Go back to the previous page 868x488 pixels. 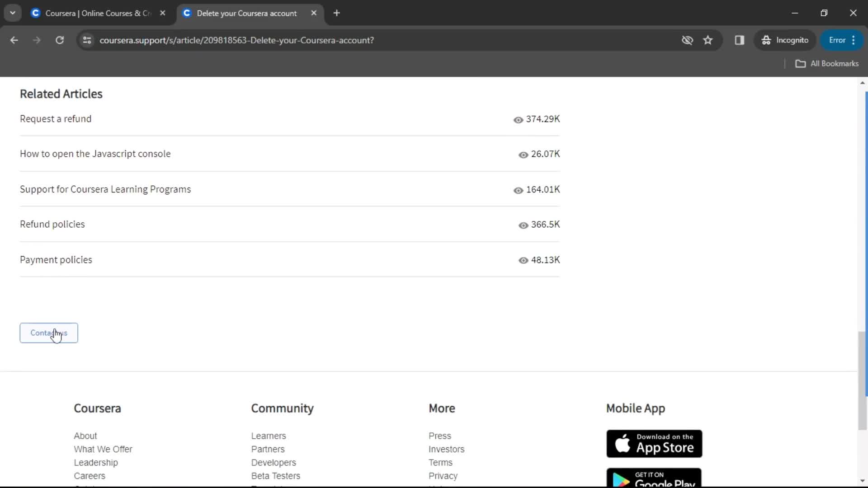coord(14,40)
